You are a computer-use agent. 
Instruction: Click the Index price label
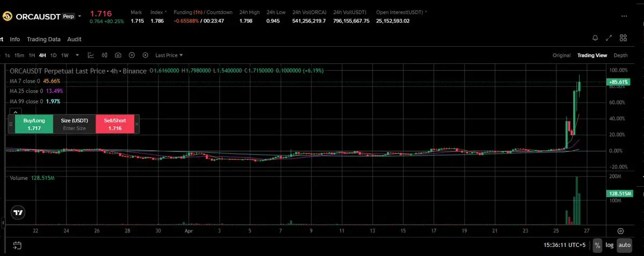tap(156, 12)
